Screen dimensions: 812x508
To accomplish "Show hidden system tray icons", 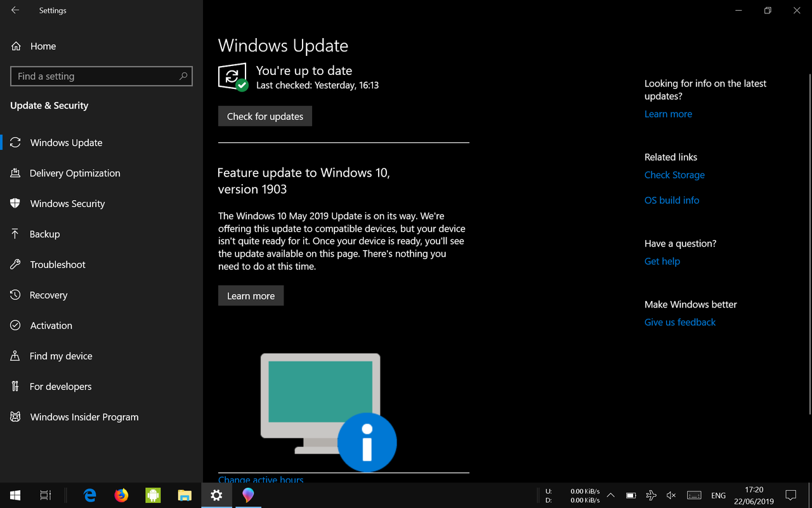I will pos(610,495).
